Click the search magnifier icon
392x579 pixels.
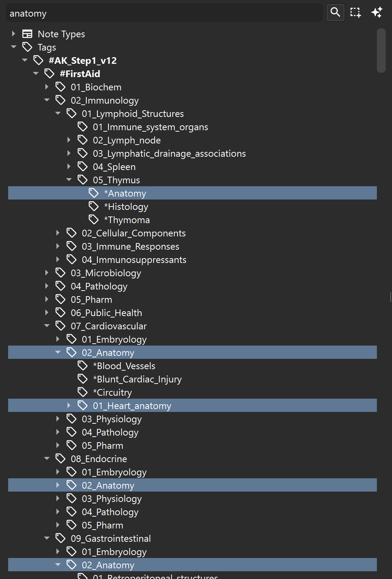point(335,13)
